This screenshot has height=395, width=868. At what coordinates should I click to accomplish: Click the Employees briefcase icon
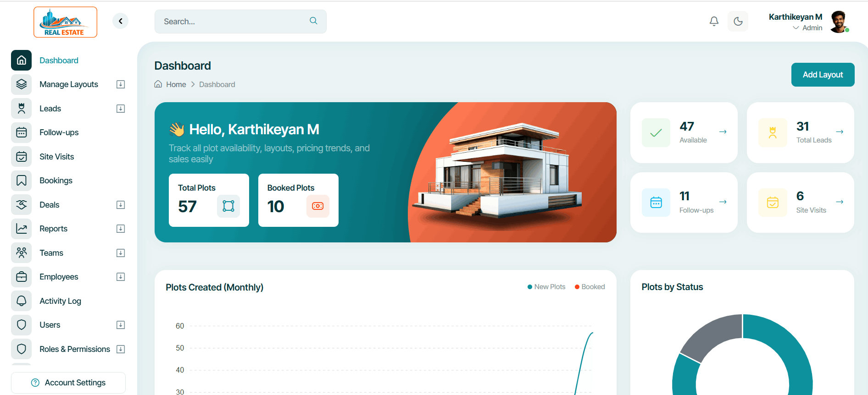pos(22,277)
